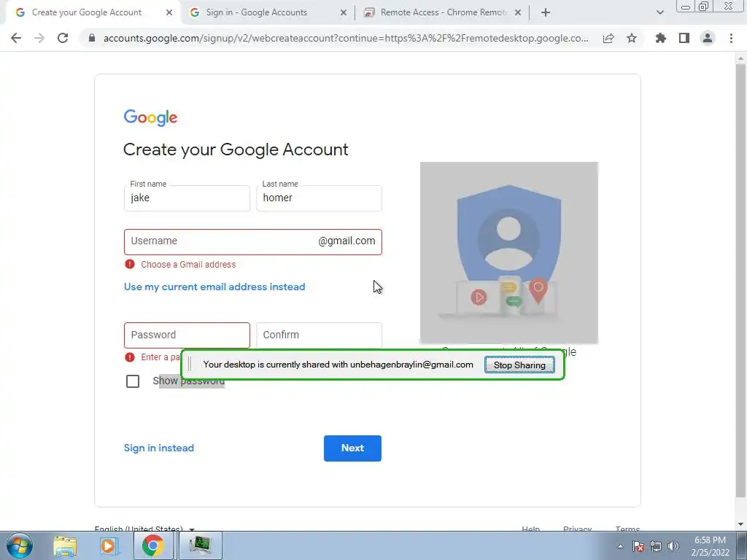Open Windows Explorer from the taskbar
The image size is (747, 560).
pyautogui.click(x=65, y=545)
